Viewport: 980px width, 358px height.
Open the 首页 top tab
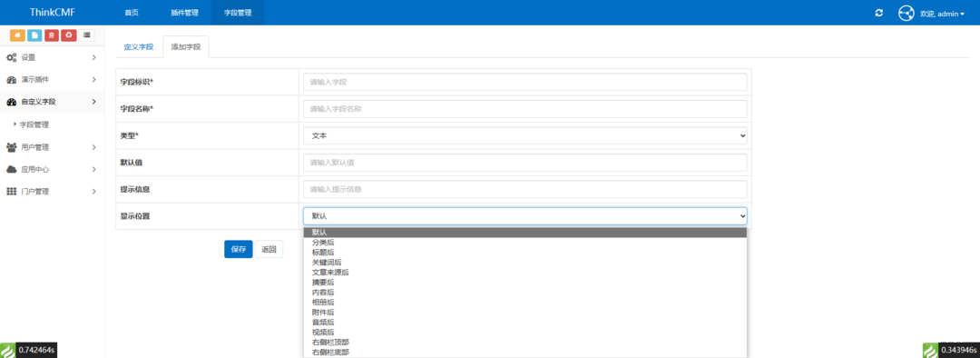pos(132,13)
